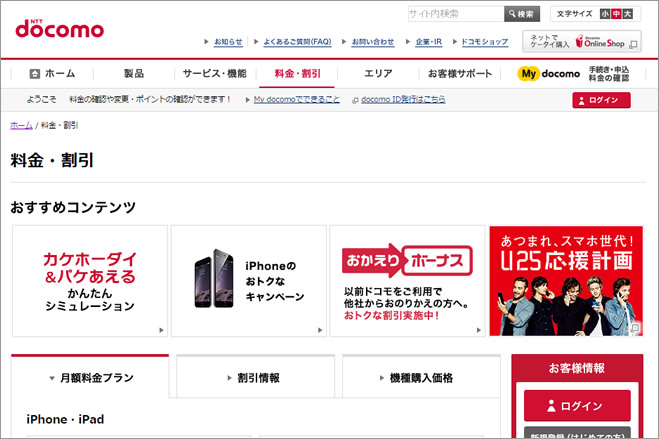
Task: Click the ホーム breadcrumb link
Action: point(21,125)
